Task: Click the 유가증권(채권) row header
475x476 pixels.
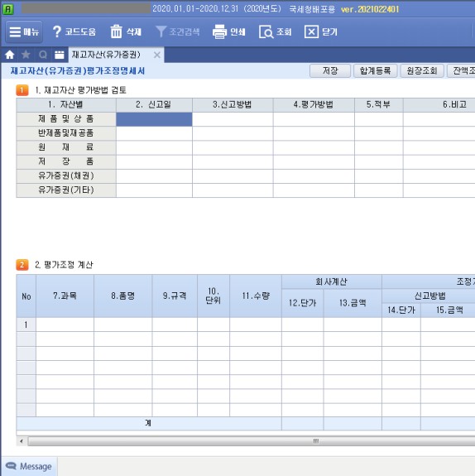Action: click(66, 176)
